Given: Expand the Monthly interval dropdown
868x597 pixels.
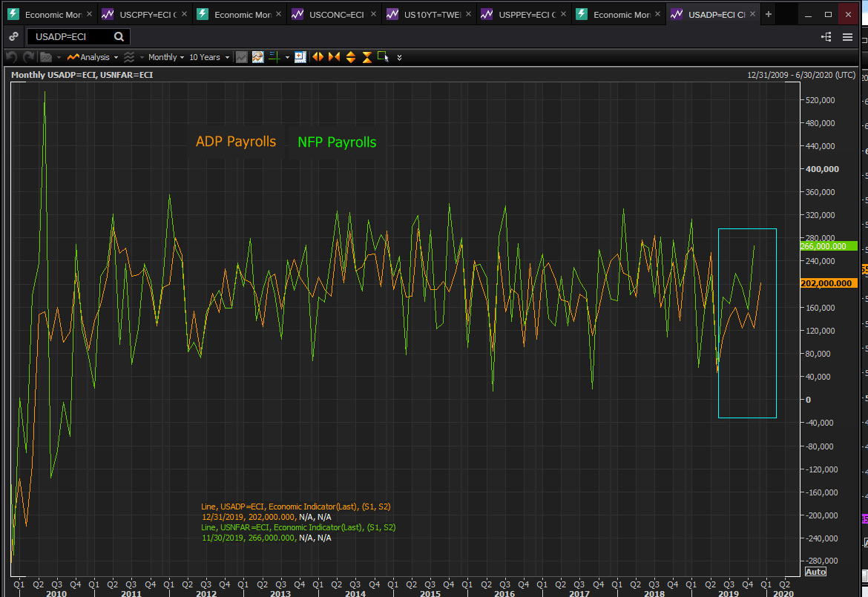Looking at the screenshot, I should [x=165, y=57].
